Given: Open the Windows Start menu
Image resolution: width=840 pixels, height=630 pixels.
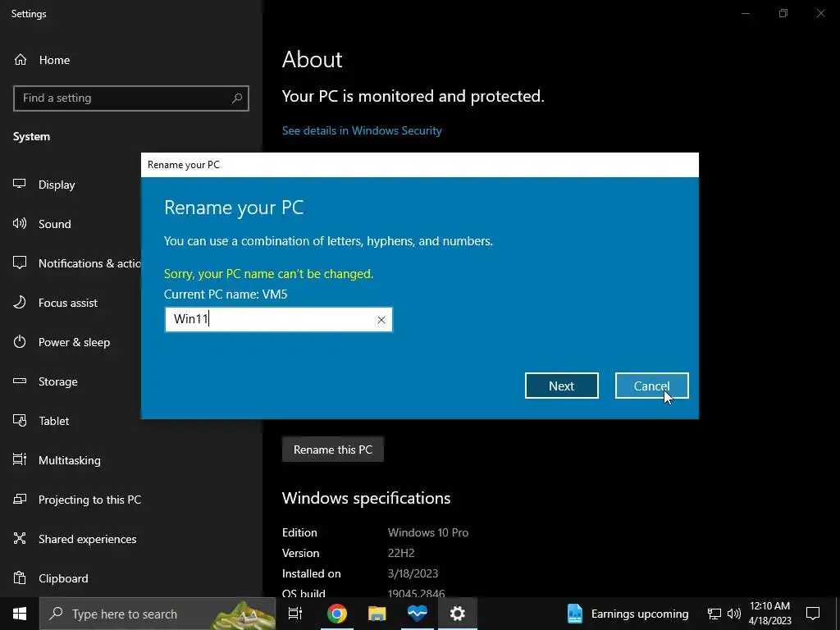Looking at the screenshot, I should [20, 614].
